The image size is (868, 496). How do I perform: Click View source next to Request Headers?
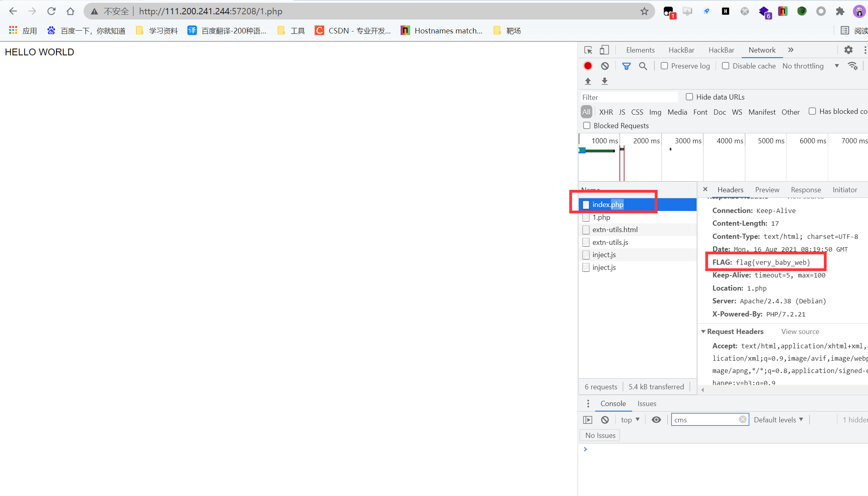(800, 332)
